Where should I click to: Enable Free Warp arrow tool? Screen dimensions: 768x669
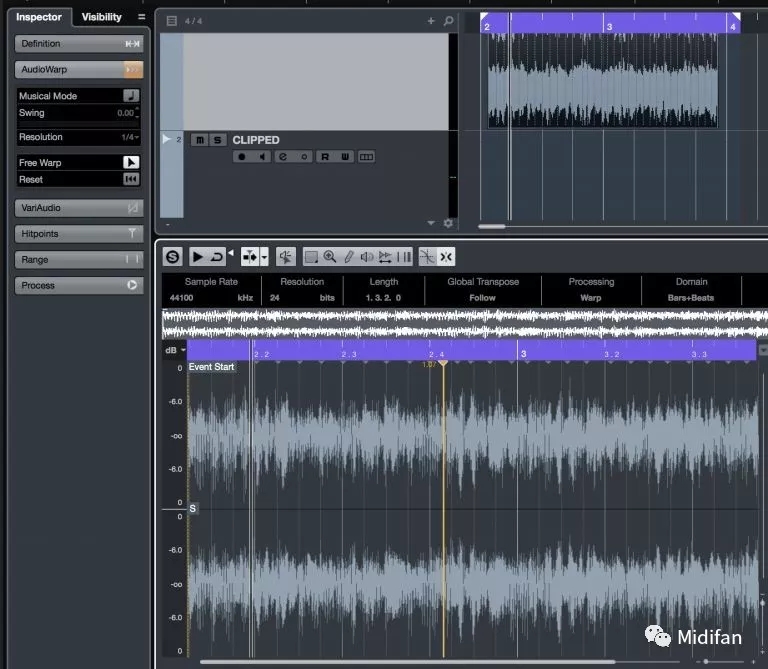click(x=131, y=162)
